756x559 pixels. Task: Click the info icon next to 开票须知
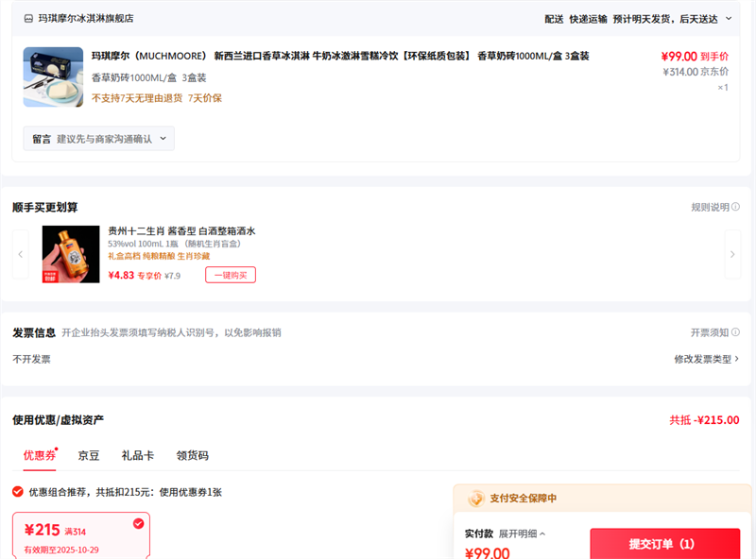click(735, 332)
